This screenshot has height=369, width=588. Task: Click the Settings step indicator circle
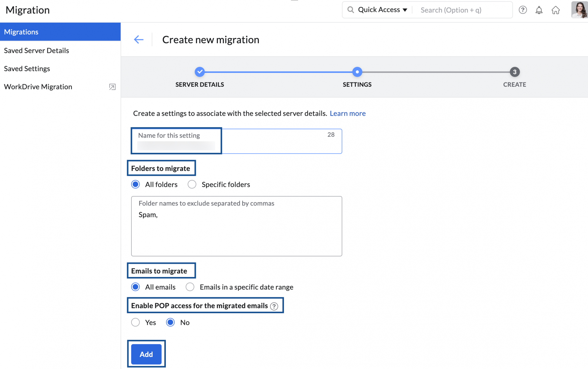click(357, 71)
